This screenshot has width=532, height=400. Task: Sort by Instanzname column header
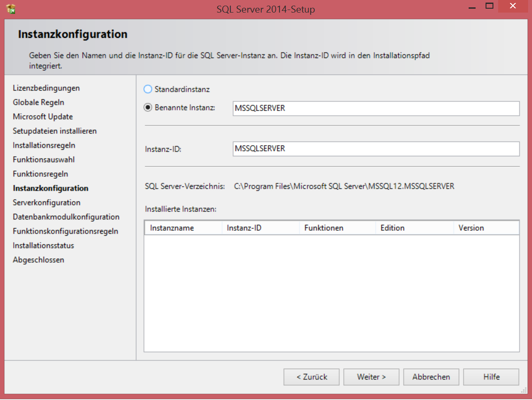[183, 228]
